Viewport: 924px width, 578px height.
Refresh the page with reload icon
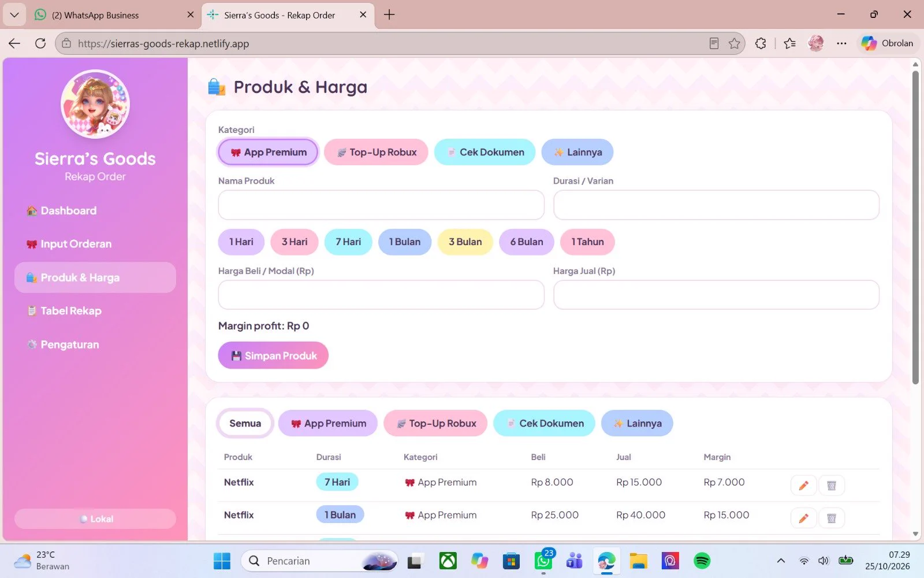[40, 43]
